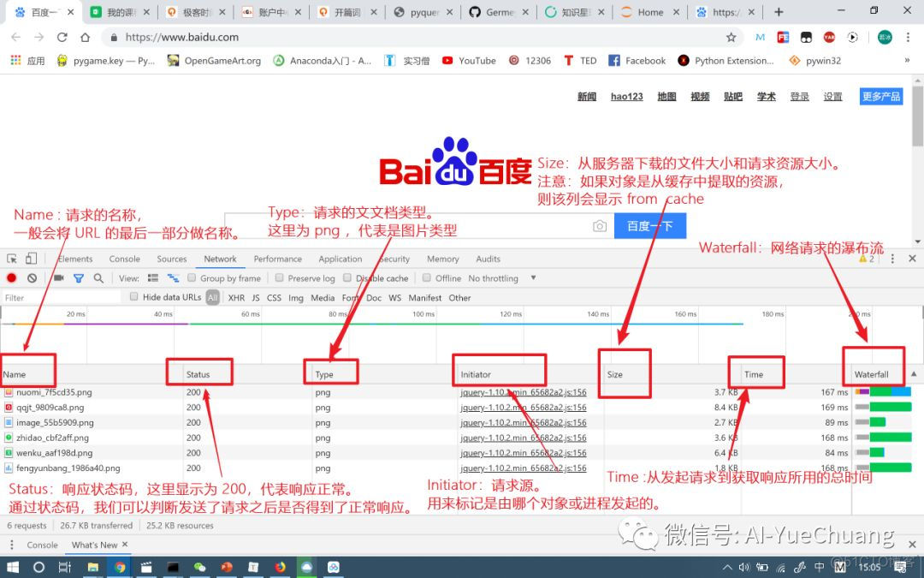Click the browser back arrow
The width and height of the screenshot is (924, 578).
tap(16, 37)
